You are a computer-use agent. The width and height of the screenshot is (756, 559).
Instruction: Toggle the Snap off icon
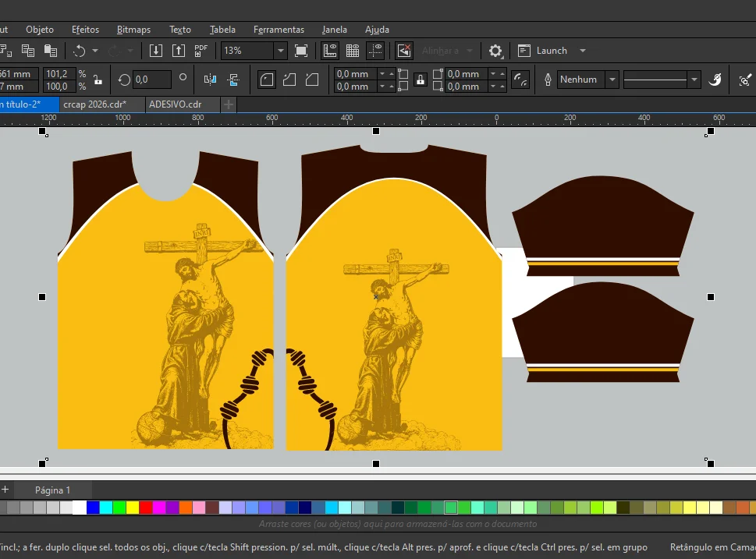click(x=404, y=51)
